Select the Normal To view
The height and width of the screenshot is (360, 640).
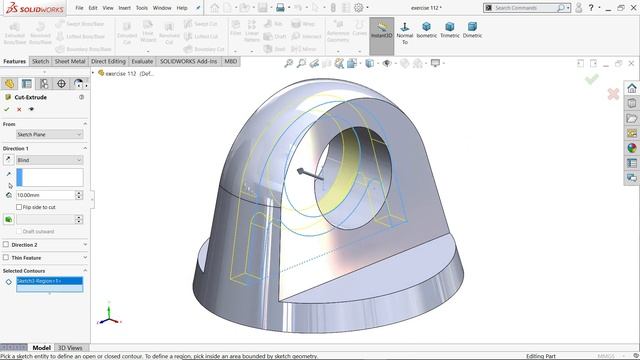404,33
